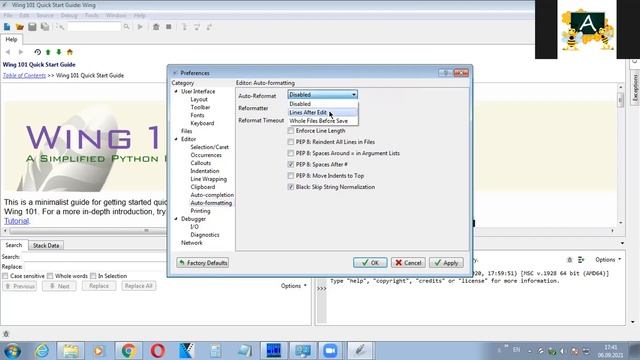Open Internet Explorer from the taskbar
Viewport: 640px width, 360px height.
[x=42, y=351]
